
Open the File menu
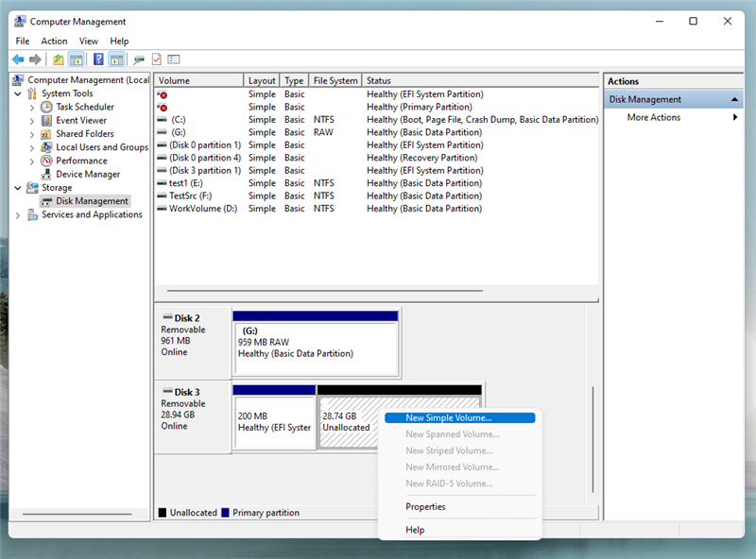(22, 41)
